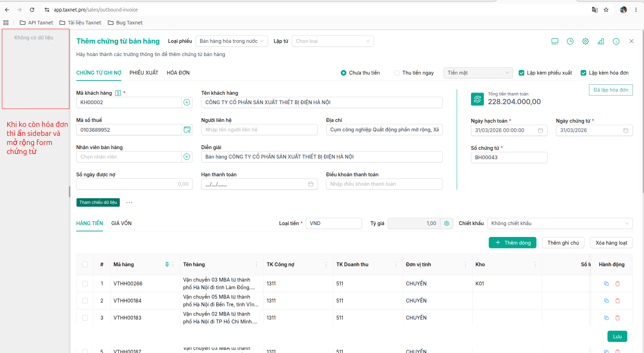Select the Thu tiền ngay radio button
This screenshot has width=644, height=353.
point(397,73)
